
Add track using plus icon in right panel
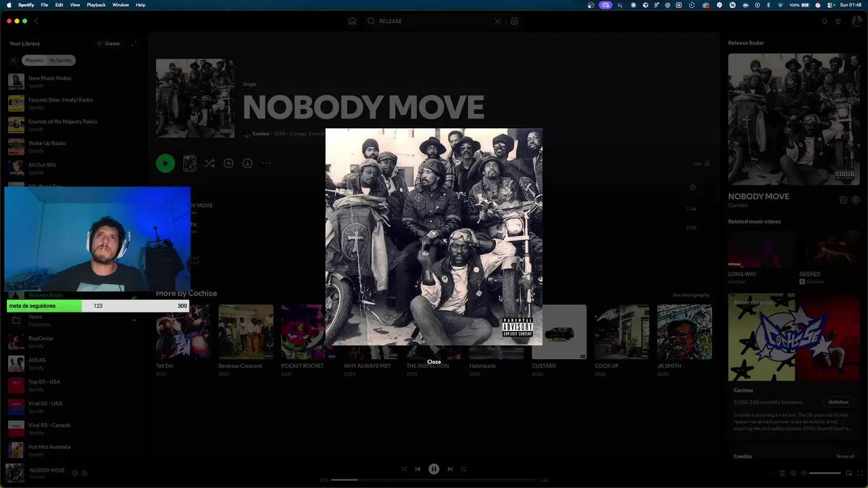856,200
